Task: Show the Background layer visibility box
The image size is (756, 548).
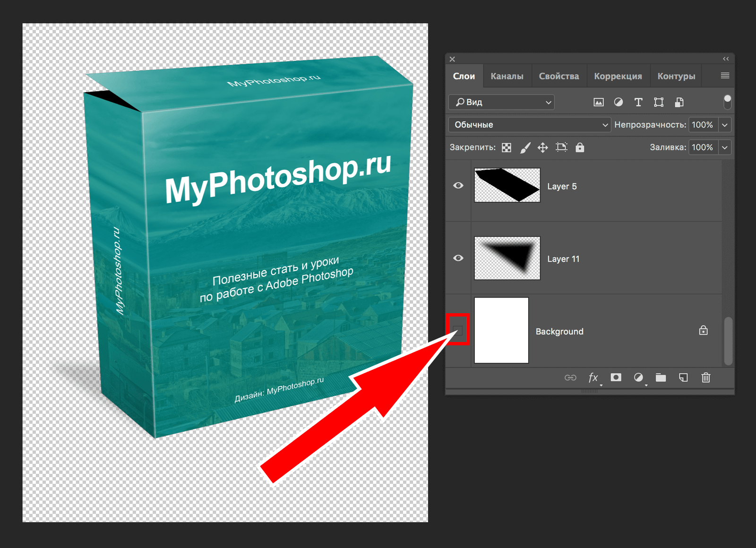Action: coord(457,330)
